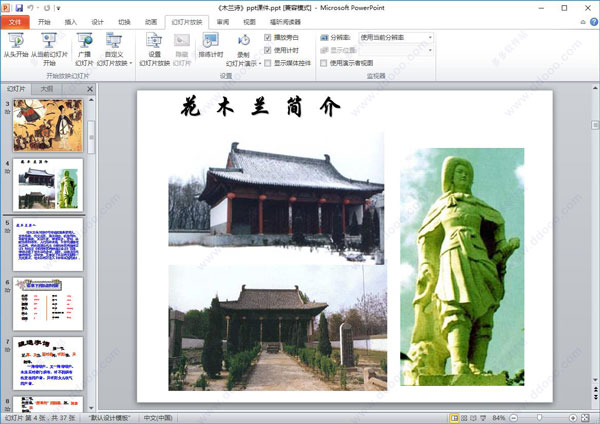Click 84% zoom level button
The image size is (600, 424).
499,418
